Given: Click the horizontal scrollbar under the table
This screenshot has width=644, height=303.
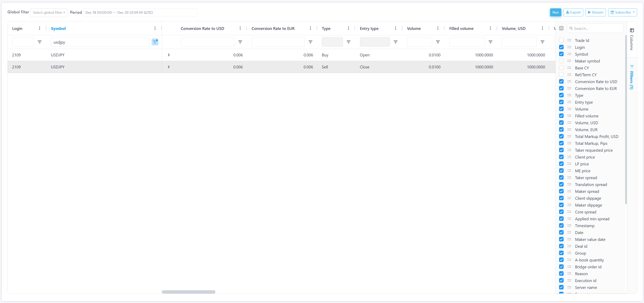Looking at the screenshot, I should 189,292.
